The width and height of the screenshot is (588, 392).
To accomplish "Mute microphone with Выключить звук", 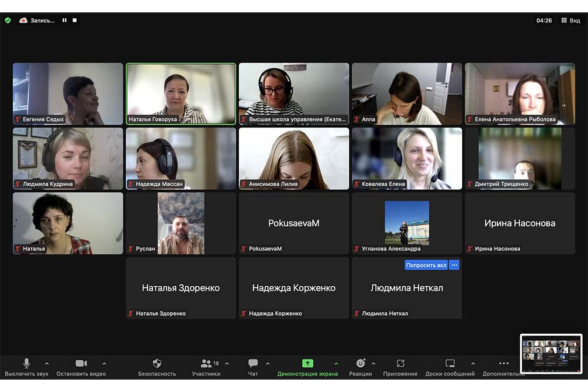I will coord(26,364).
